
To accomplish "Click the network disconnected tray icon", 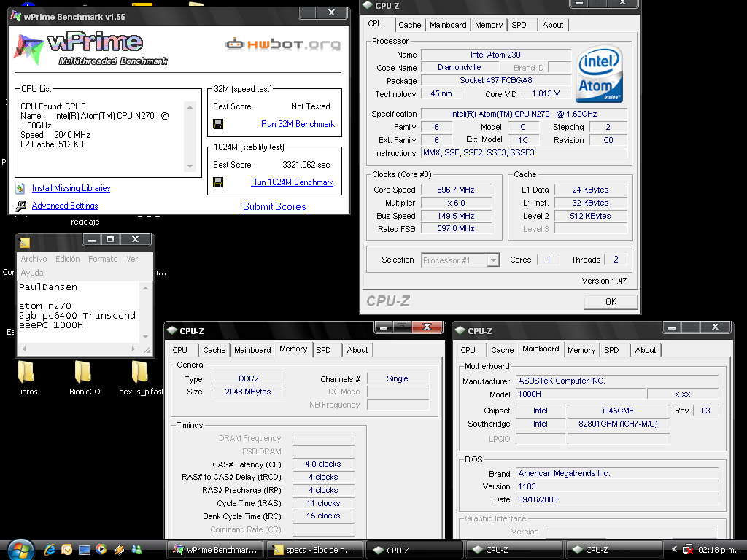I will pos(687,550).
